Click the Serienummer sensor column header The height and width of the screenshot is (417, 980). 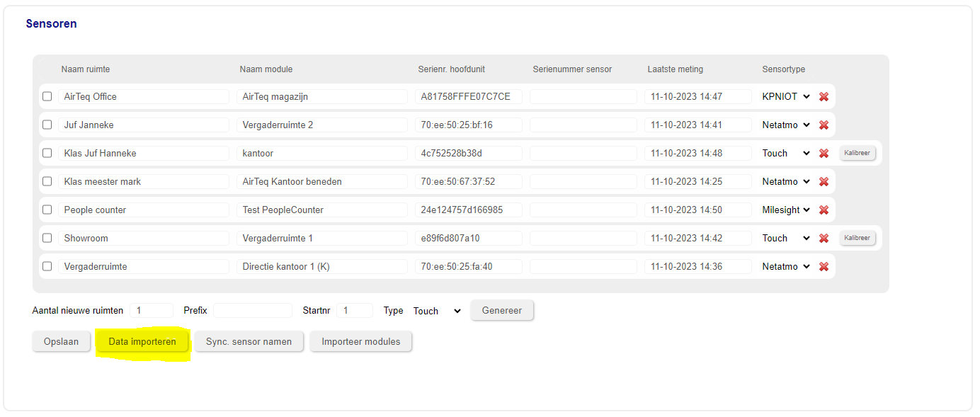point(572,69)
